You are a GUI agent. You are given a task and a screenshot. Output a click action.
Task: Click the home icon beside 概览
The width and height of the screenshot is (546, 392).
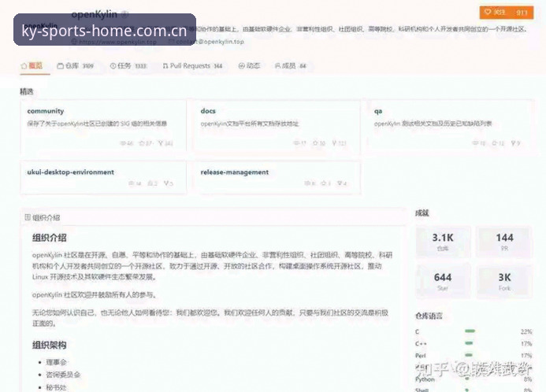(x=24, y=66)
